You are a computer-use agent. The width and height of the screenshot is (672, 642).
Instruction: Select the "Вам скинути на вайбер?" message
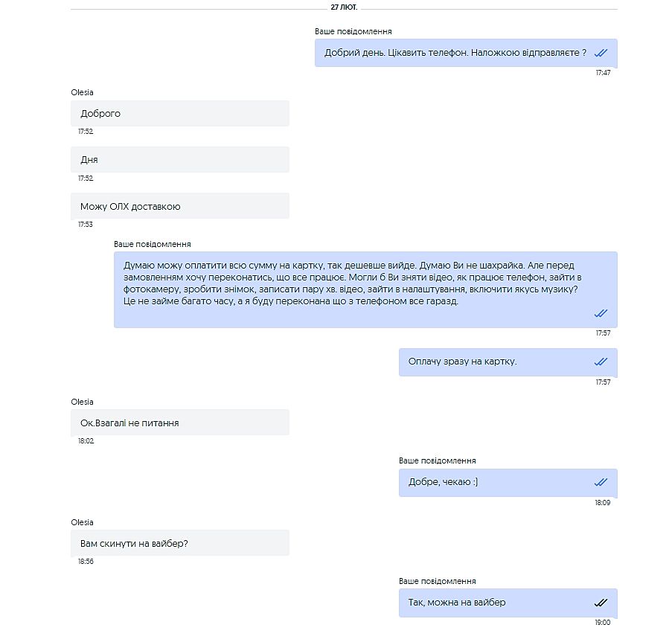[x=179, y=543]
